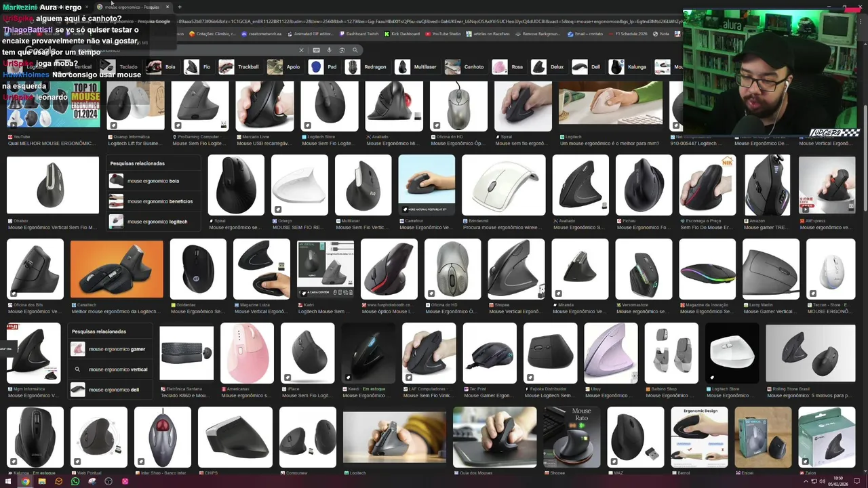The image size is (868, 488).
Task: Open Kick Dashboard bookmark
Action: click(401, 34)
